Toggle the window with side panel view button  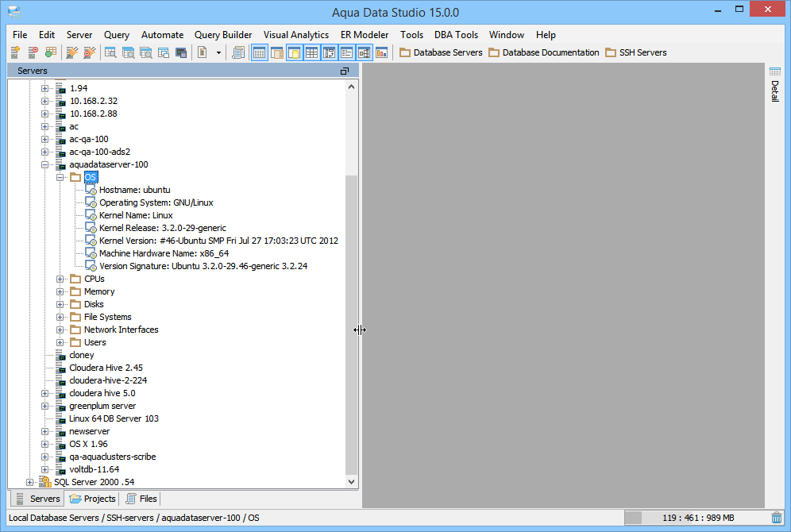(x=277, y=52)
